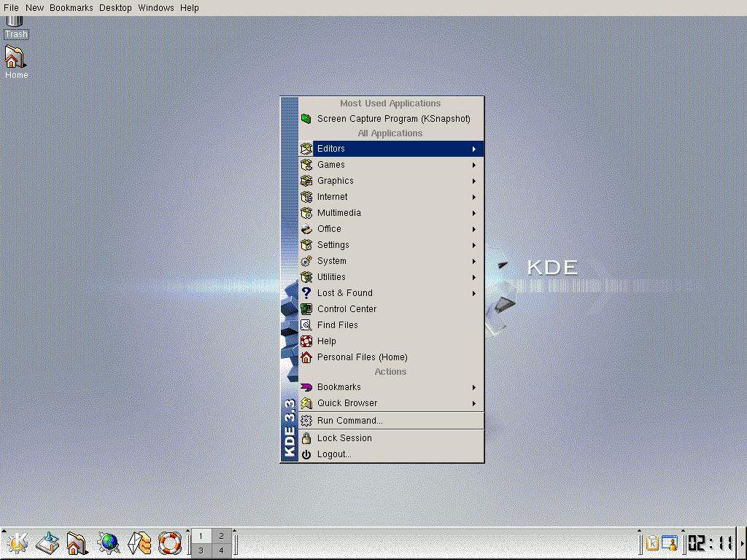The width and height of the screenshot is (747, 560).
Task: Click Run Command... entry
Action: [x=349, y=421]
